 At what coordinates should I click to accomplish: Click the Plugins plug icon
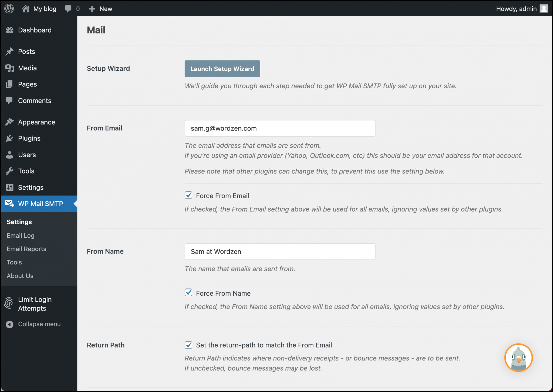tap(10, 138)
